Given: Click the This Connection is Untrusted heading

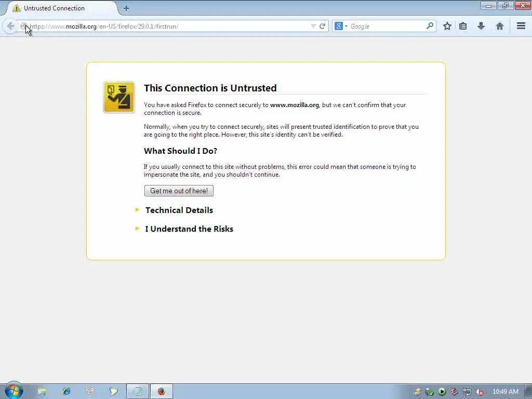Looking at the screenshot, I should (x=210, y=88).
